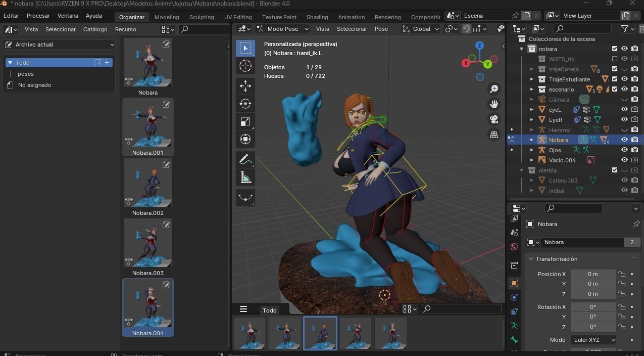Add new asset catalog with plus icon
The width and height of the screenshot is (644, 356).
point(107,63)
